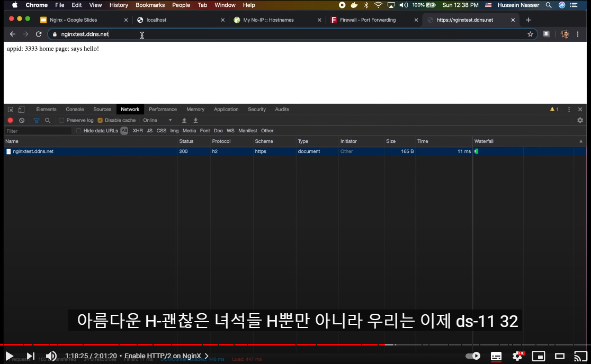
Task: Switch to the Elements tab
Action: (47, 110)
